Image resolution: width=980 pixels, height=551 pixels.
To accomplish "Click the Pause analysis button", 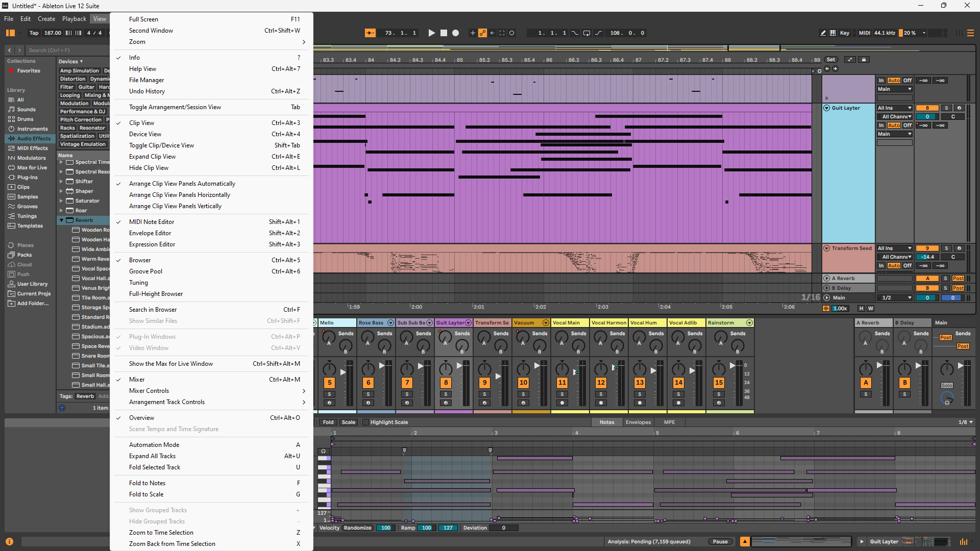I will 720,542.
